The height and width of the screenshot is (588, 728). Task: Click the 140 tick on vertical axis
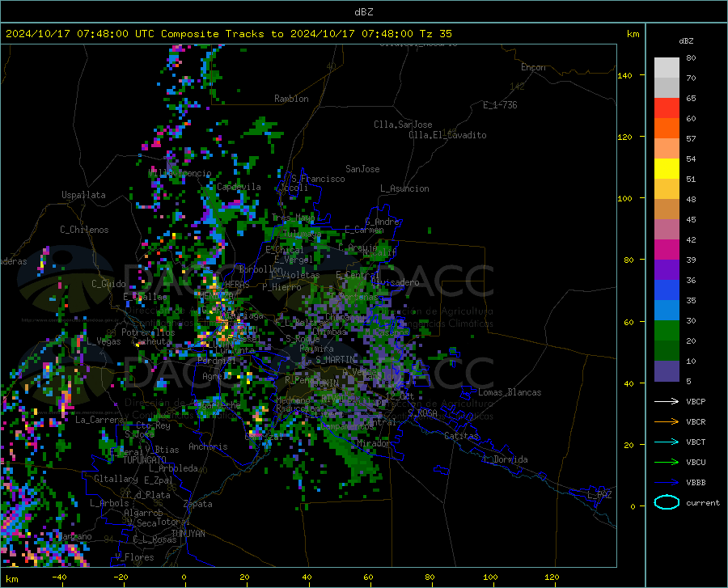[x=624, y=75]
